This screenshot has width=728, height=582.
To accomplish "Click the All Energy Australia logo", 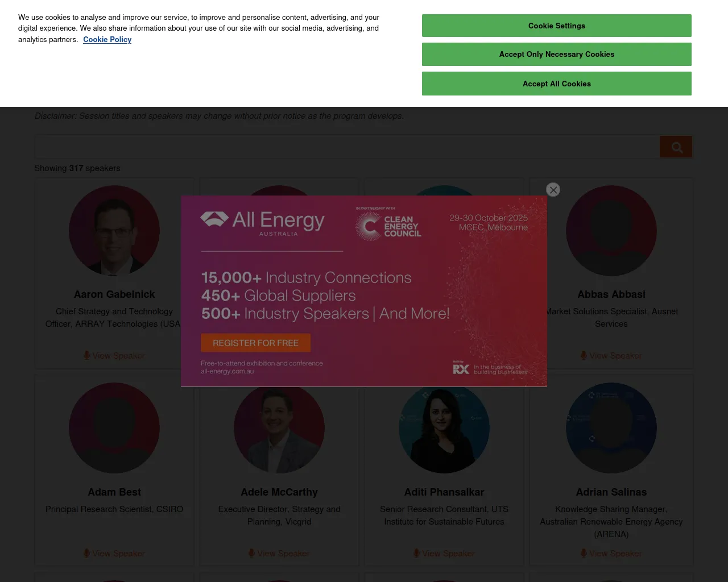I will point(263,223).
